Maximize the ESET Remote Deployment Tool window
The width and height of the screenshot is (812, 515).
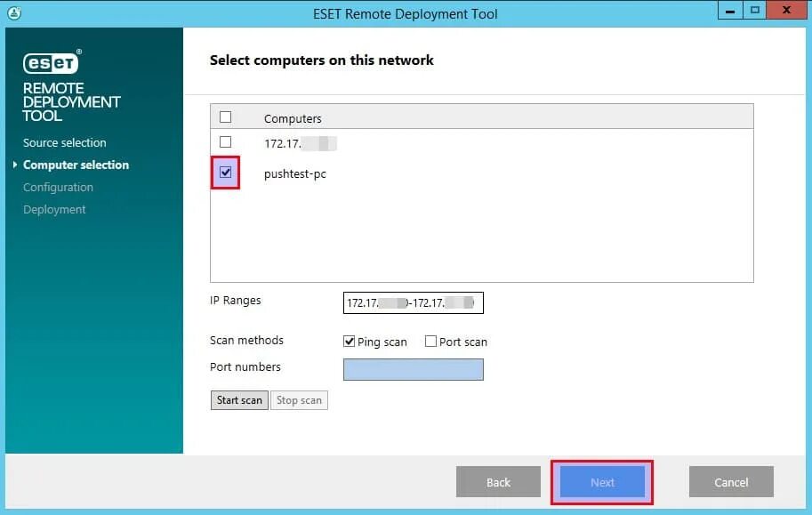click(x=754, y=11)
